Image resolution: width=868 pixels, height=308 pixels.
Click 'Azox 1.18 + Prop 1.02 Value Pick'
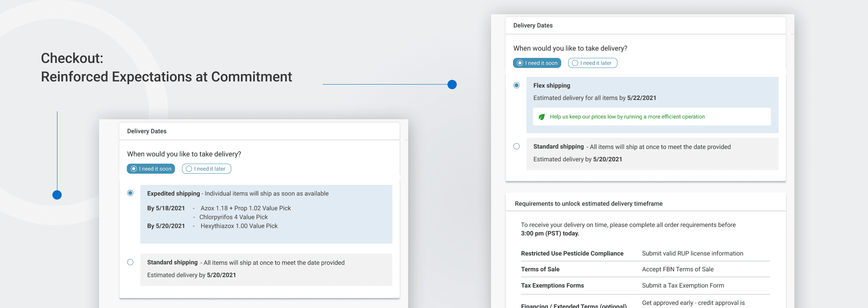246,208
